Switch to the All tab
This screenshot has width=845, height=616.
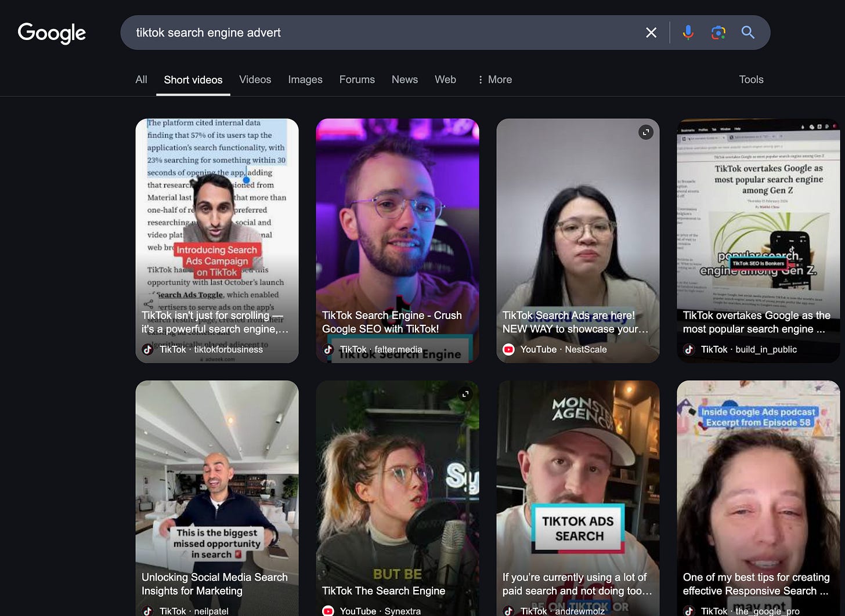click(141, 79)
